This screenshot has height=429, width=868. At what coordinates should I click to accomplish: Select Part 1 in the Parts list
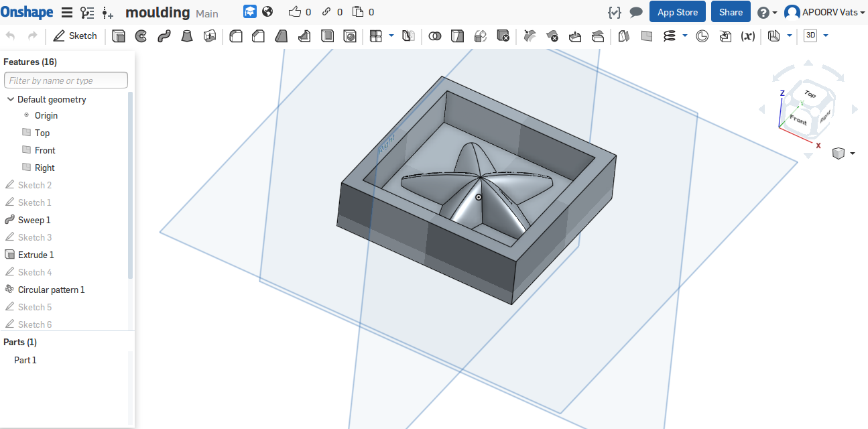tap(25, 360)
